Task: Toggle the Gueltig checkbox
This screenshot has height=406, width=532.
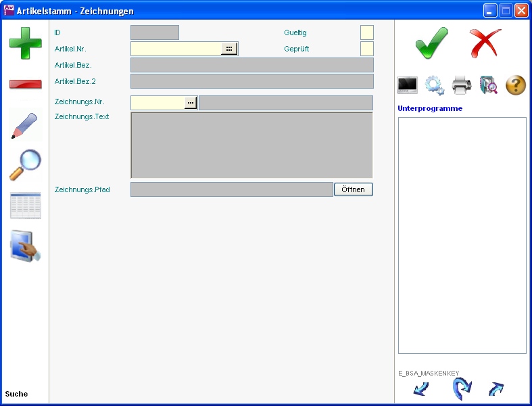Action: click(366, 32)
